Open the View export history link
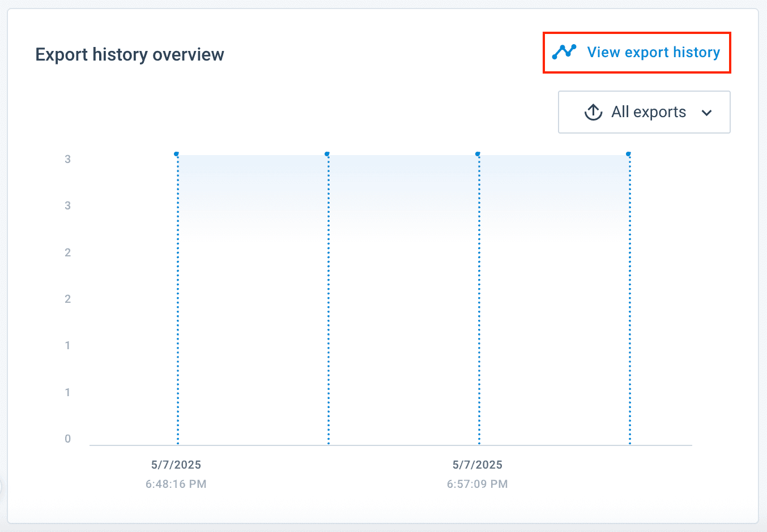Viewport: 767px width, 532px height. click(653, 53)
